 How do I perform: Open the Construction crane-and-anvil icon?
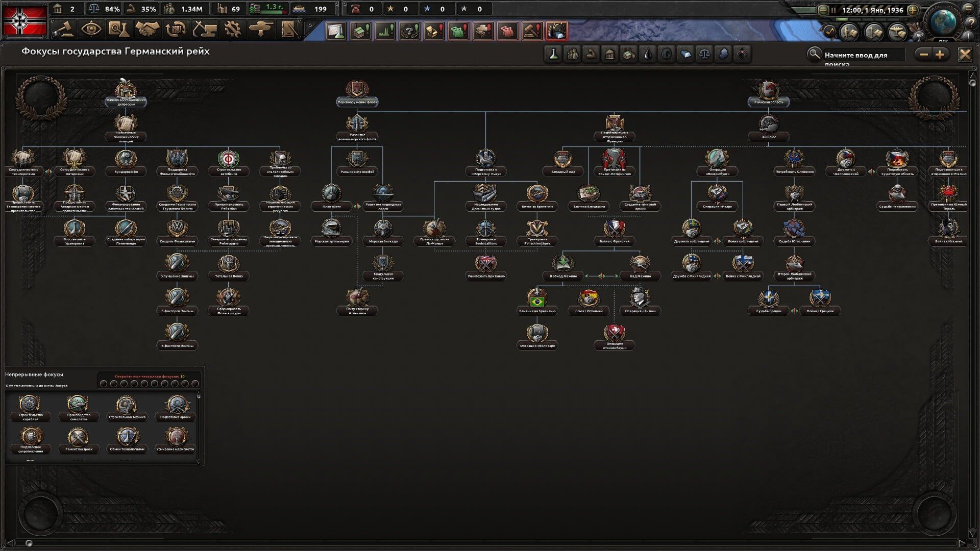[204, 30]
